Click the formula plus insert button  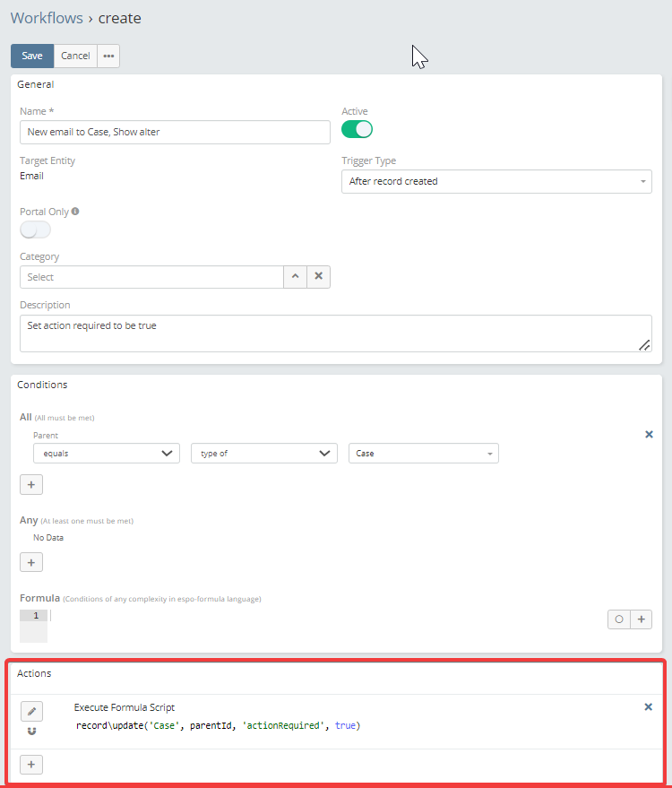tap(642, 619)
